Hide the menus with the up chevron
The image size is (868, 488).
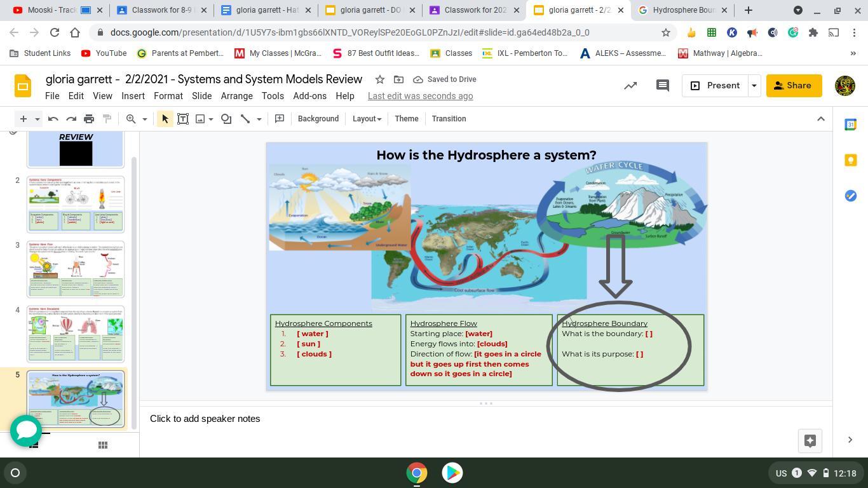[x=820, y=119]
